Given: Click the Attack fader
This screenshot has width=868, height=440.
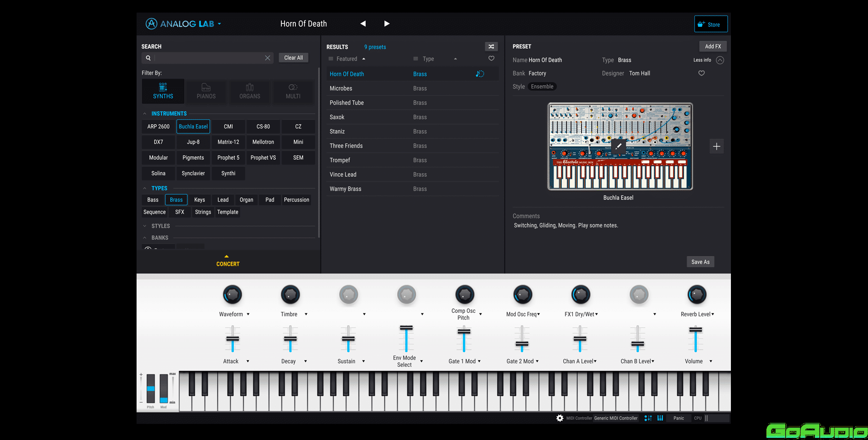Looking at the screenshot, I should tap(232, 340).
